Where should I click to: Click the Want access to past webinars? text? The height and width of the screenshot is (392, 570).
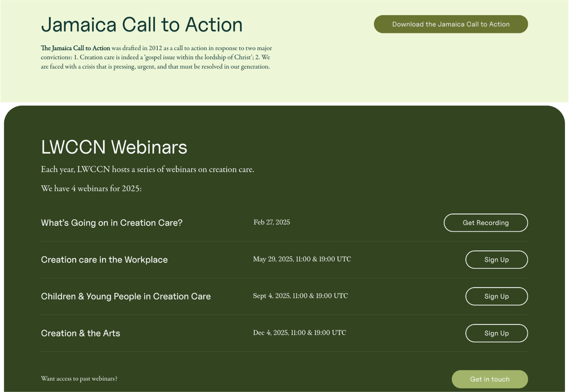(x=79, y=378)
